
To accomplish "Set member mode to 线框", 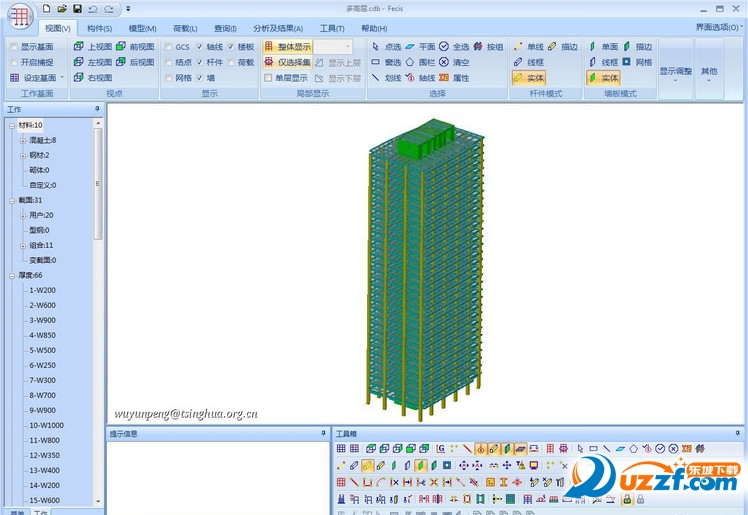I will tap(528, 62).
